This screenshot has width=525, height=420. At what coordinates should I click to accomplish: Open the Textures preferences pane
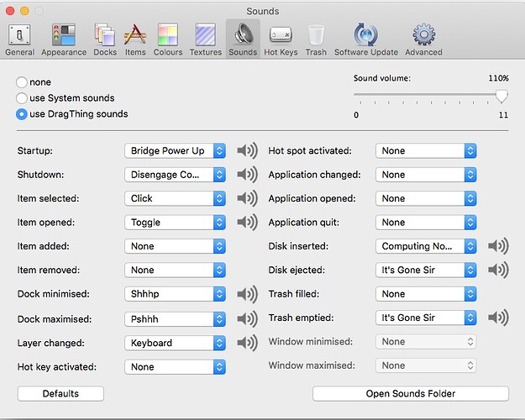tap(206, 39)
